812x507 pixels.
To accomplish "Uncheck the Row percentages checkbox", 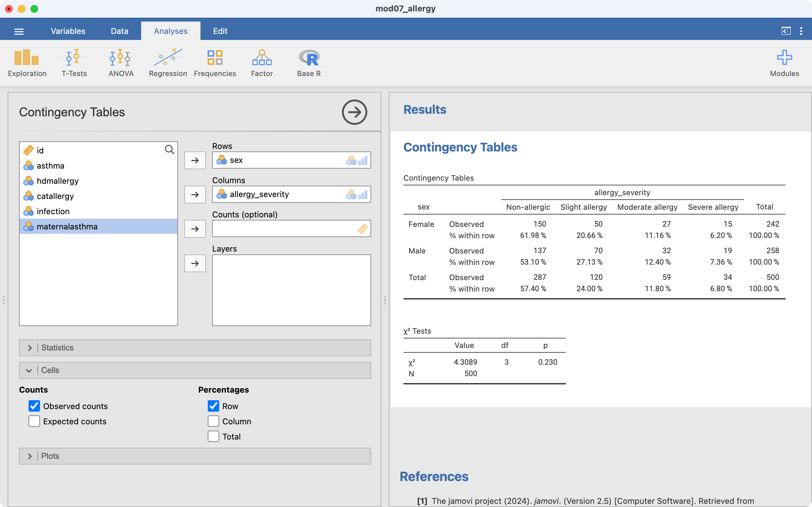I will (213, 406).
